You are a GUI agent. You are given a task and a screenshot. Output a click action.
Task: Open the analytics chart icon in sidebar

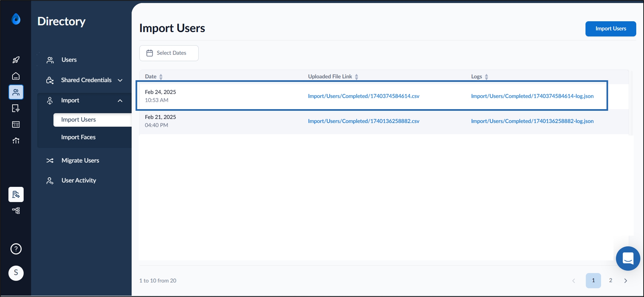click(x=16, y=141)
